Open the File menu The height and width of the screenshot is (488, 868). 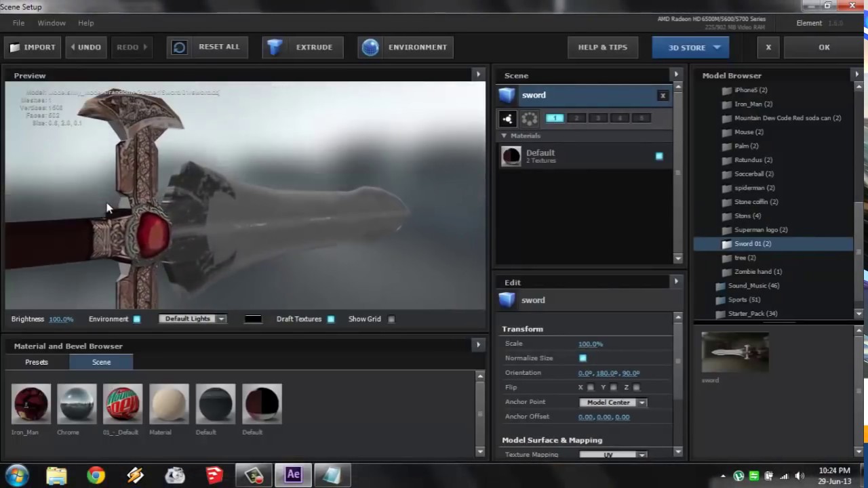18,23
